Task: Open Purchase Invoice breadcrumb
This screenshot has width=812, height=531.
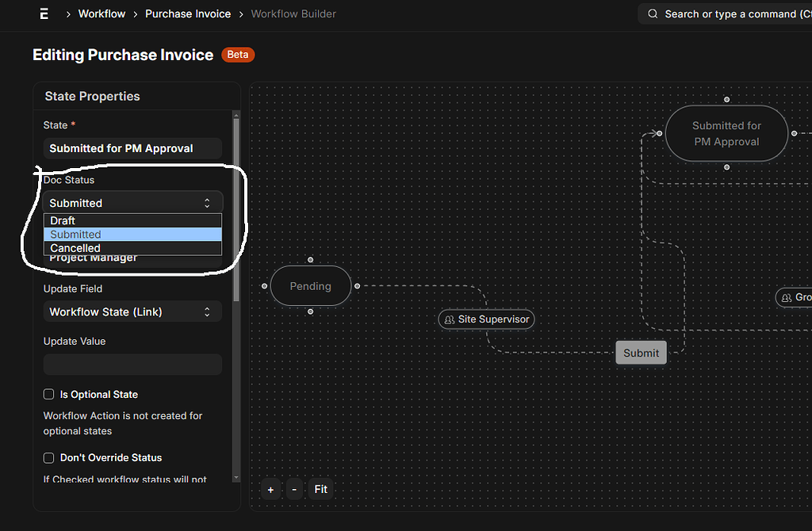Action: pos(188,13)
